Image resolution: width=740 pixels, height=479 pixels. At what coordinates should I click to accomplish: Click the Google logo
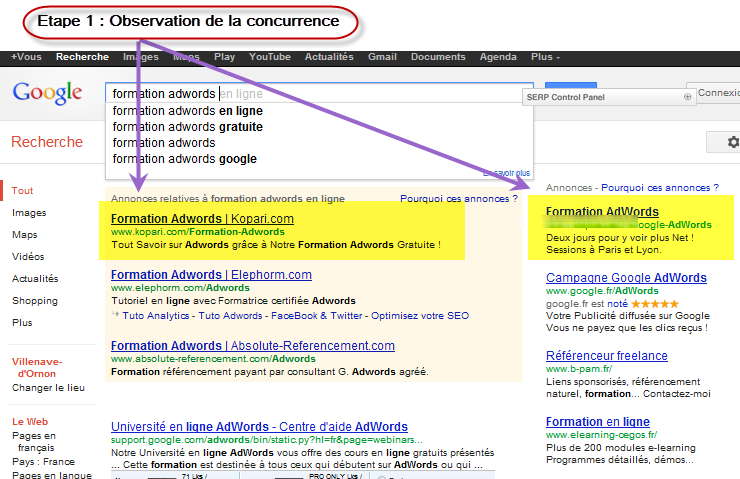pyautogui.click(x=47, y=93)
